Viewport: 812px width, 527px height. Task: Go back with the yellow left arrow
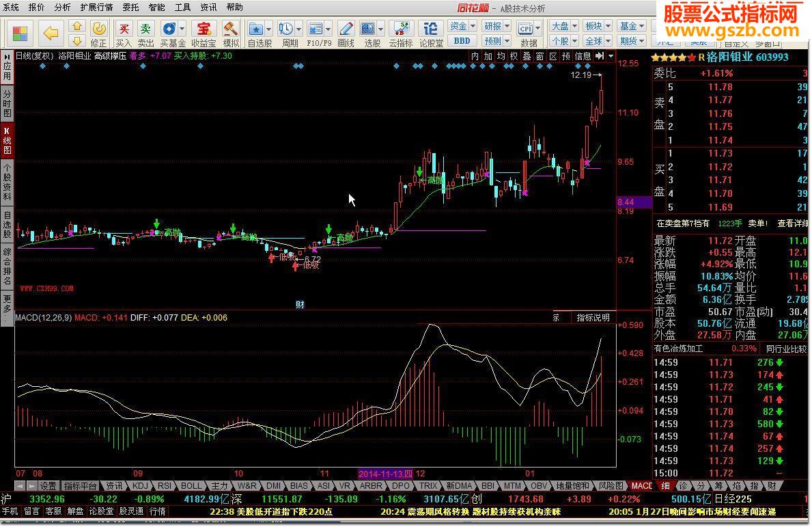point(51,34)
